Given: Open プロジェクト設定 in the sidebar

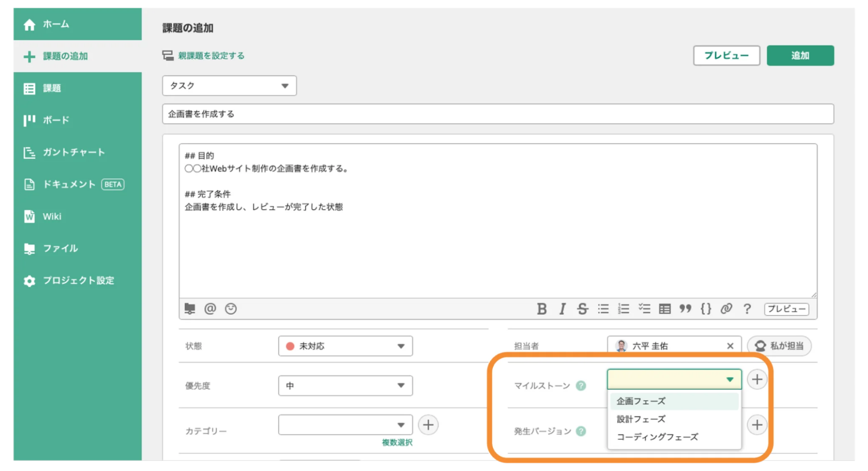Looking at the screenshot, I should [77, 280].
